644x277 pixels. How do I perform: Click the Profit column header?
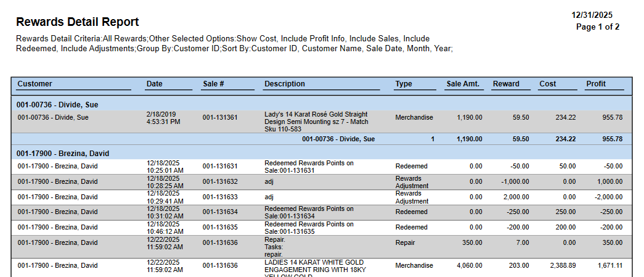[x=595, y=84]
